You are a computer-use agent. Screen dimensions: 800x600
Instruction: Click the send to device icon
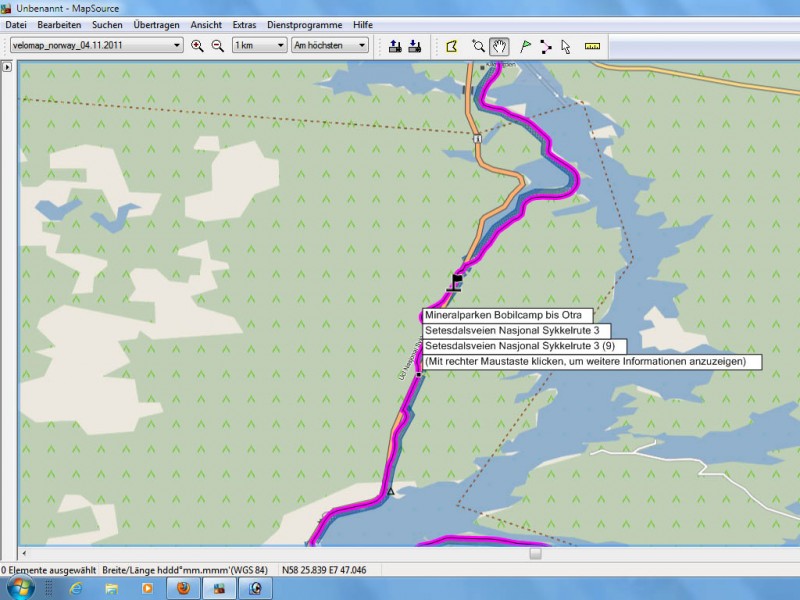(x=395, y=46)
